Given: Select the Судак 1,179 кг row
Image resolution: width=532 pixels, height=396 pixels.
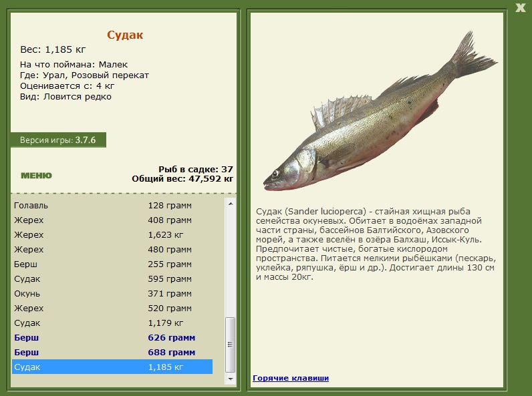Looking at the screenshot, I should tap(112, 323).
